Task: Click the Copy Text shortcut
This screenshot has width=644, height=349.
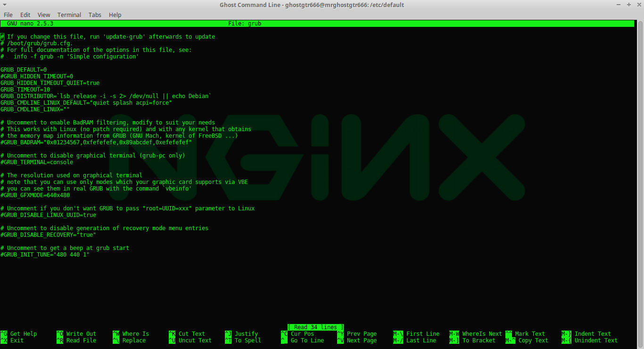Action: 527,341
